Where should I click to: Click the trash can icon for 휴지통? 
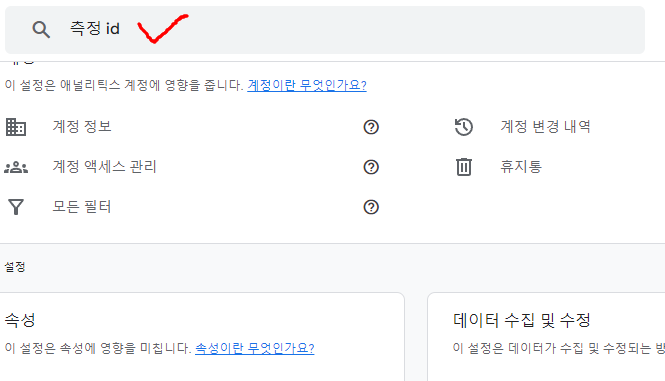click(464, 166)
